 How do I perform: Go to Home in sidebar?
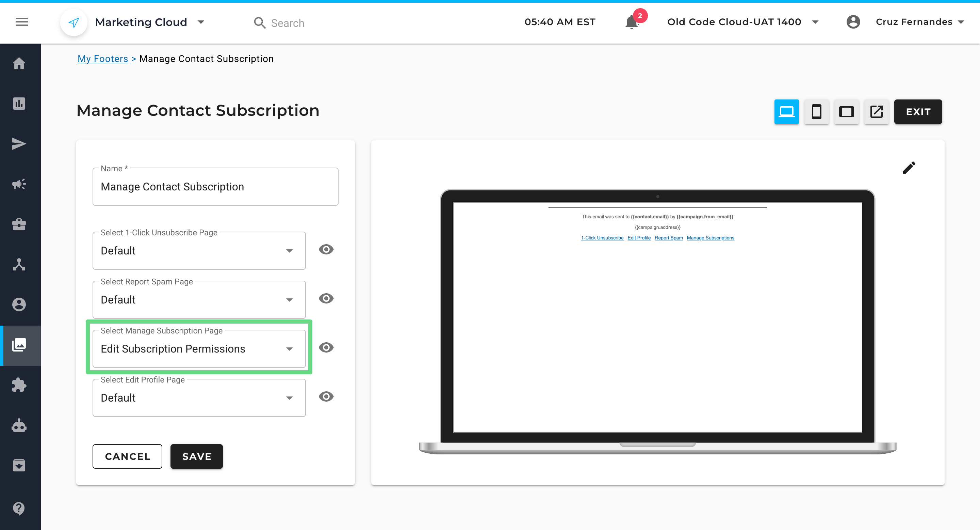19,63
